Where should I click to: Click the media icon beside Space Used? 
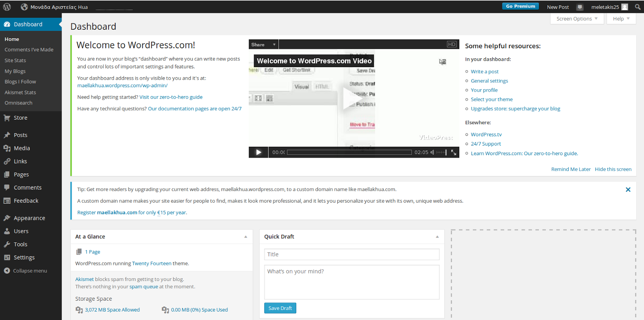tap(165, 310)
